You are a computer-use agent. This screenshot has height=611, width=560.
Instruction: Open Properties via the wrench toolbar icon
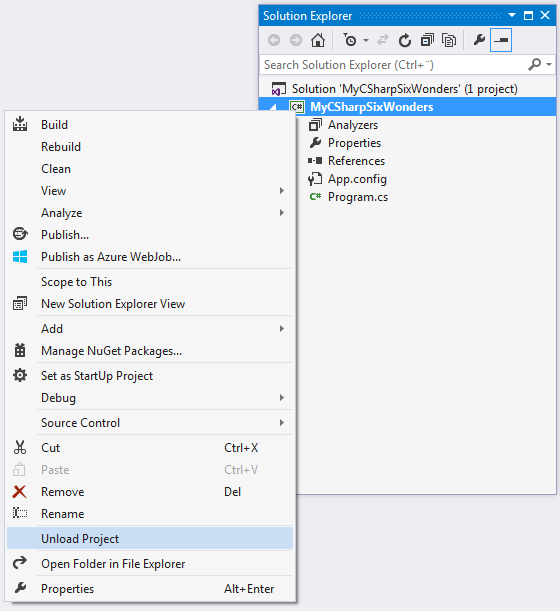click(x=479, y=40)
